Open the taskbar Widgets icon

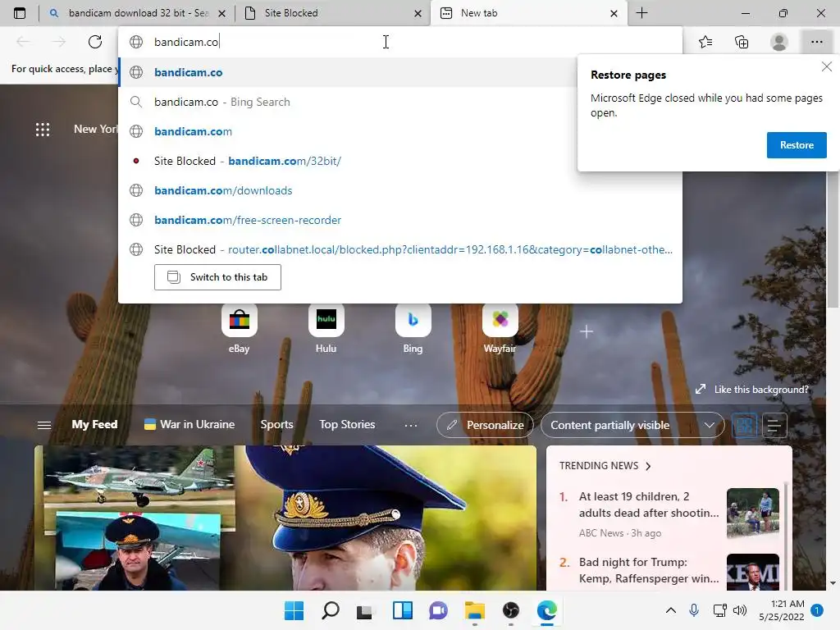click(402, 610)
